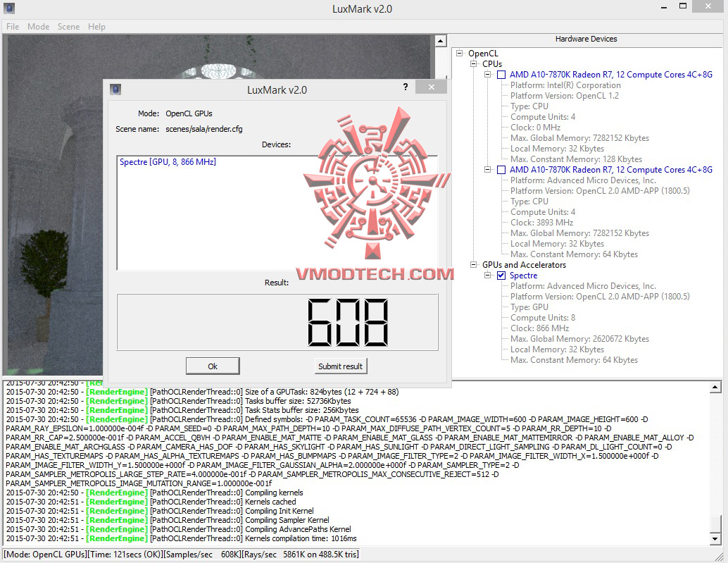Viewport: 728px width, 563px height.
Task: Click status bar Mode: OpenCL GPUs text
Action: (46, 554)
